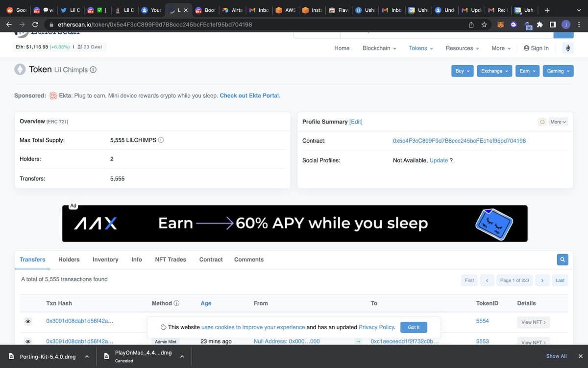
Task: Switch to the Airtable browser tab
Action: point(232,10)
